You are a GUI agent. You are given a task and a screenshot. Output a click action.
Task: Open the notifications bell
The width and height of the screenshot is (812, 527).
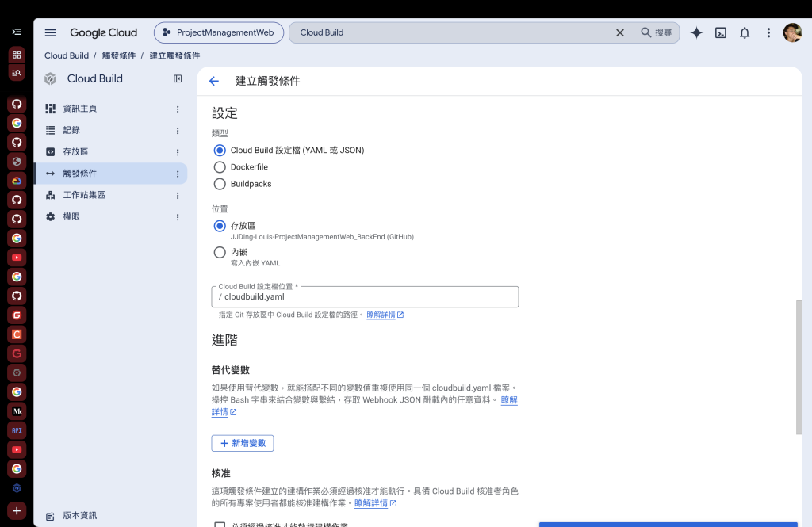tap(744, 32)
